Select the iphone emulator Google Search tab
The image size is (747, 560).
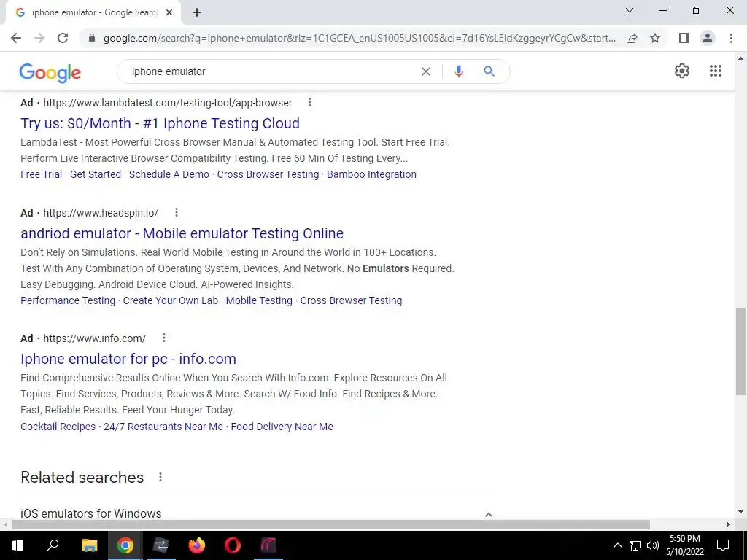pyautogui.click(x=94, y=13)
